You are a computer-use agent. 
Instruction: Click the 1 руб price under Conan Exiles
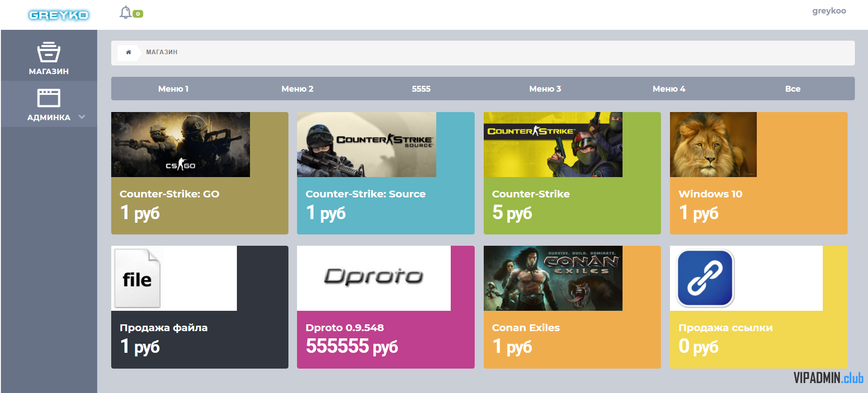pos(512,346)
